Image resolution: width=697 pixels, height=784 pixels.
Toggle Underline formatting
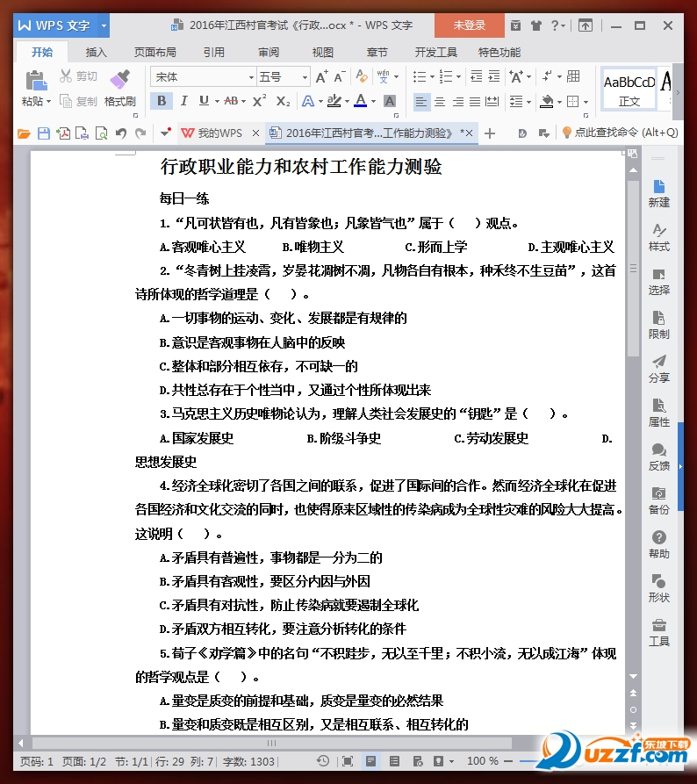204,101
